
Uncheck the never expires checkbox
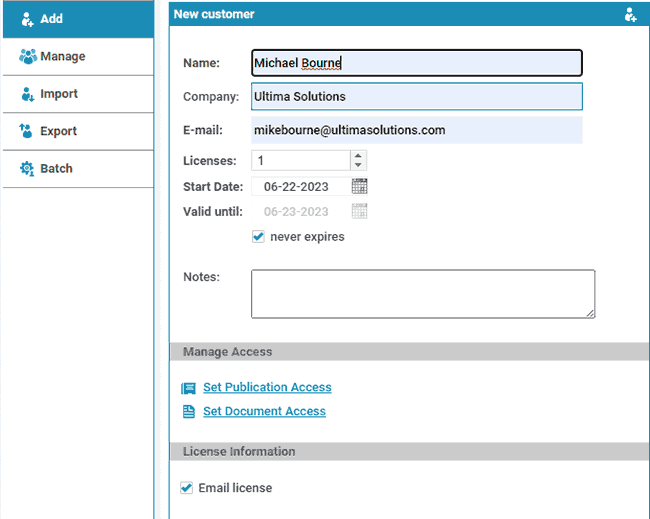258,237
